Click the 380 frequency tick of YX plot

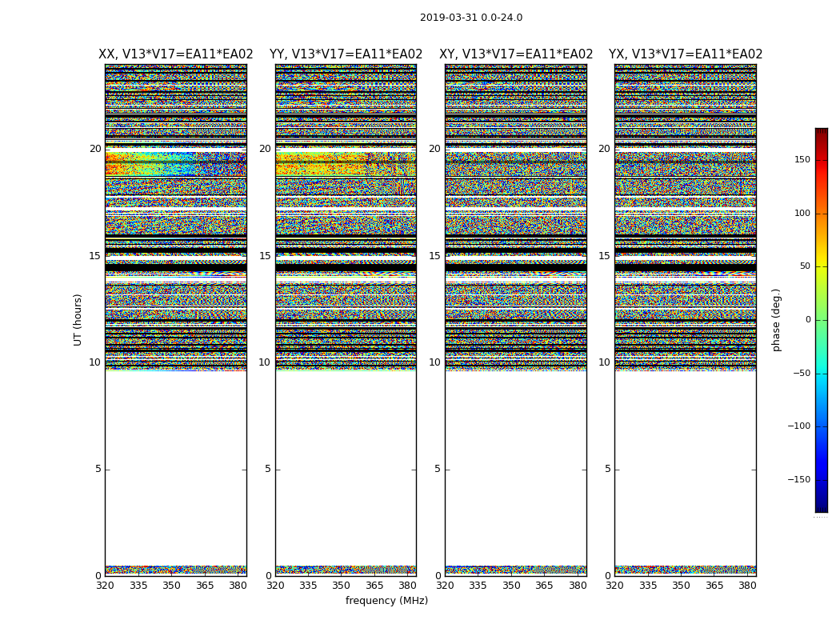(x=747, y=586)
